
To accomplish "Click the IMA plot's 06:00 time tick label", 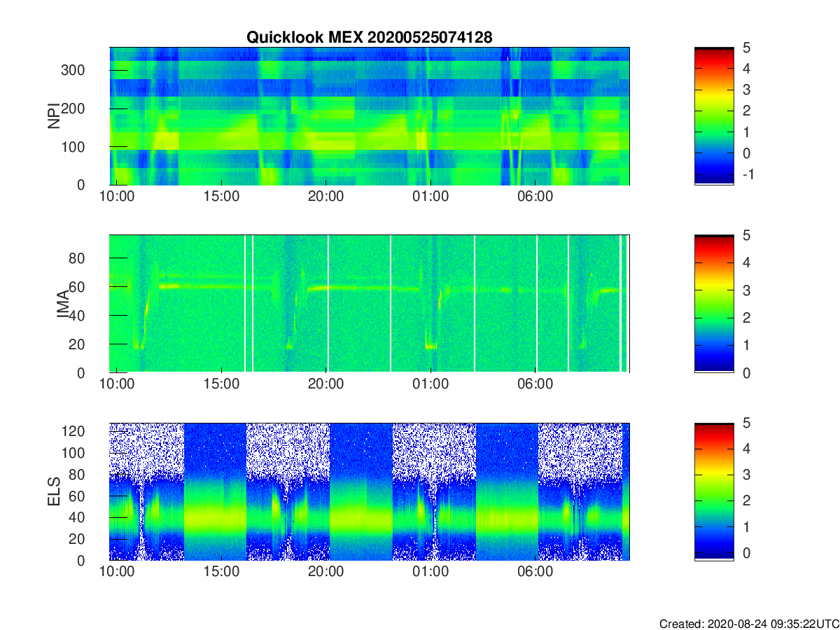I will (535, 384).
